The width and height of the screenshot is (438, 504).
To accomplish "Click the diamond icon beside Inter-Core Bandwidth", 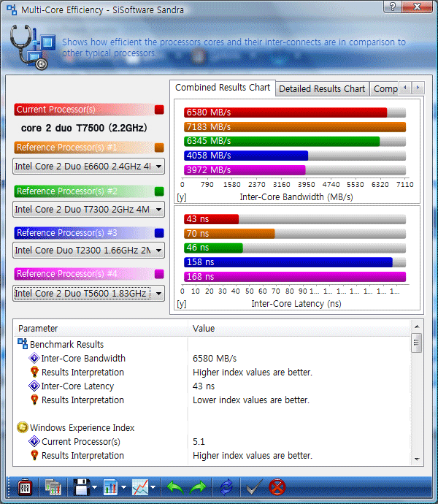I will (34, 358).
